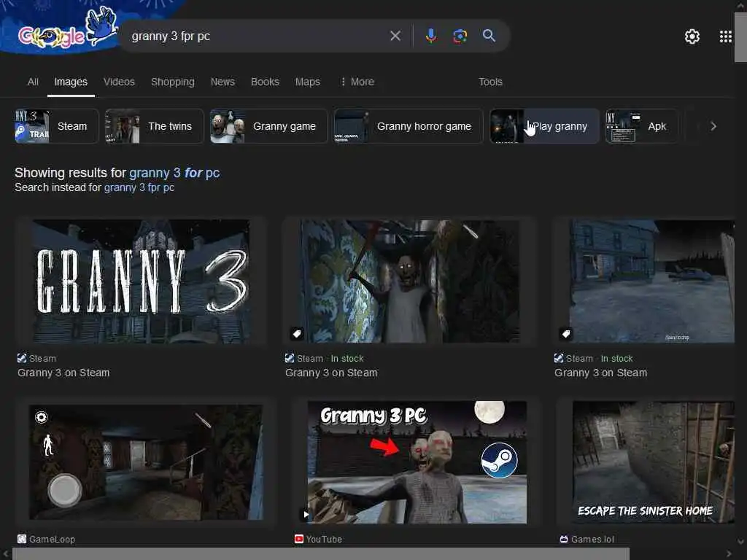Click the Steam favicon on third result
The width and height of the screenshot is (747, 560).
coord(559,358)
